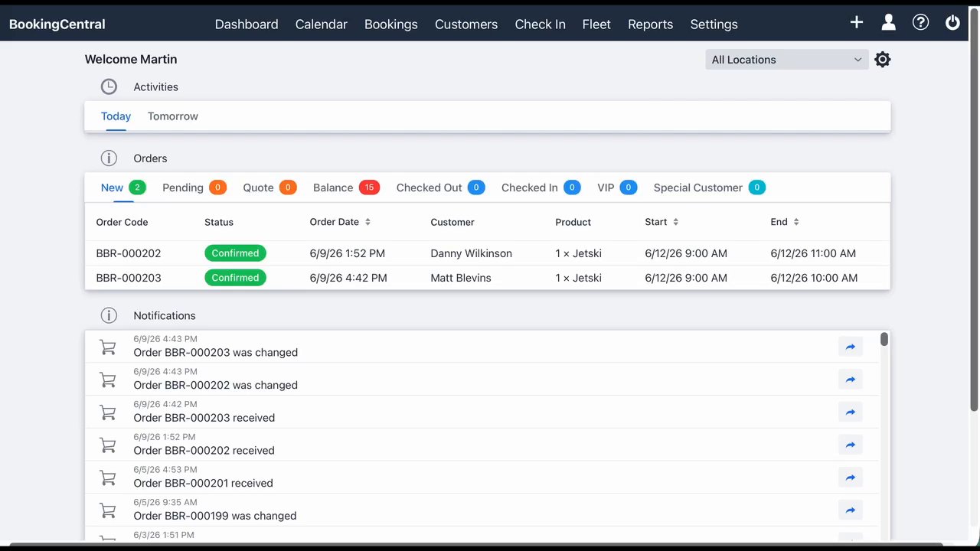Screen dimensions: 980x551
Task: Open share arrow for 'BBR-000201 received'
Action: click(851, 478)
